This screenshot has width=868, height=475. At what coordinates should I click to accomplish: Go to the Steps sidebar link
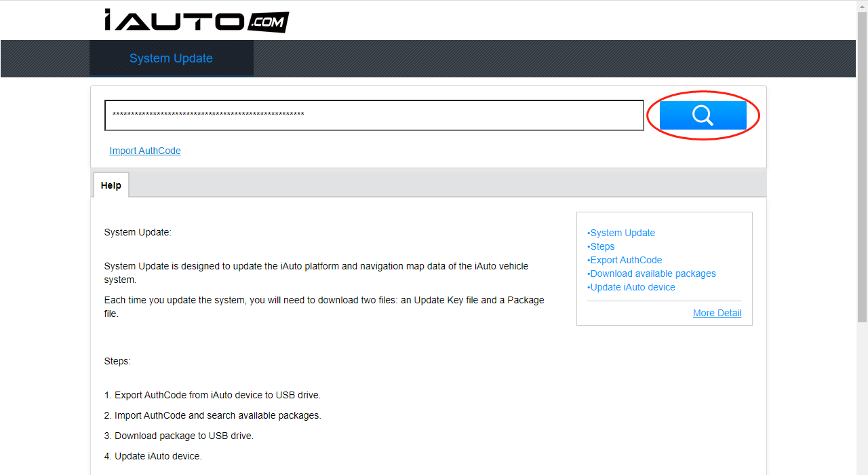pyautogui.click(x=601, y=246)
